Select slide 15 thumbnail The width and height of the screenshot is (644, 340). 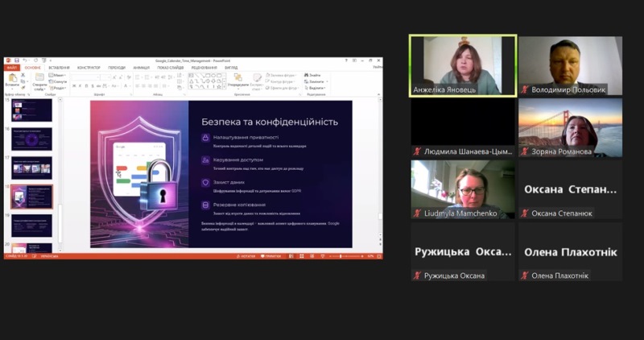pos(31,110)
